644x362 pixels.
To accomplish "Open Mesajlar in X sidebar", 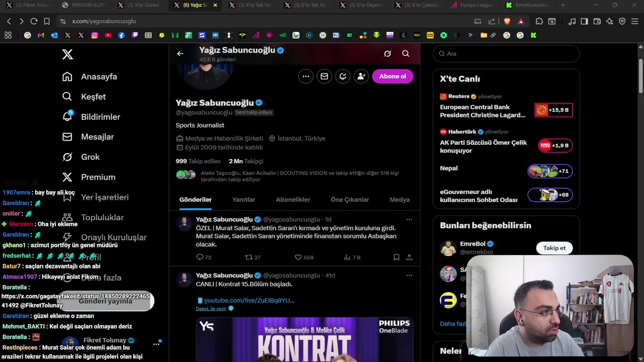I will coord(88,137).
